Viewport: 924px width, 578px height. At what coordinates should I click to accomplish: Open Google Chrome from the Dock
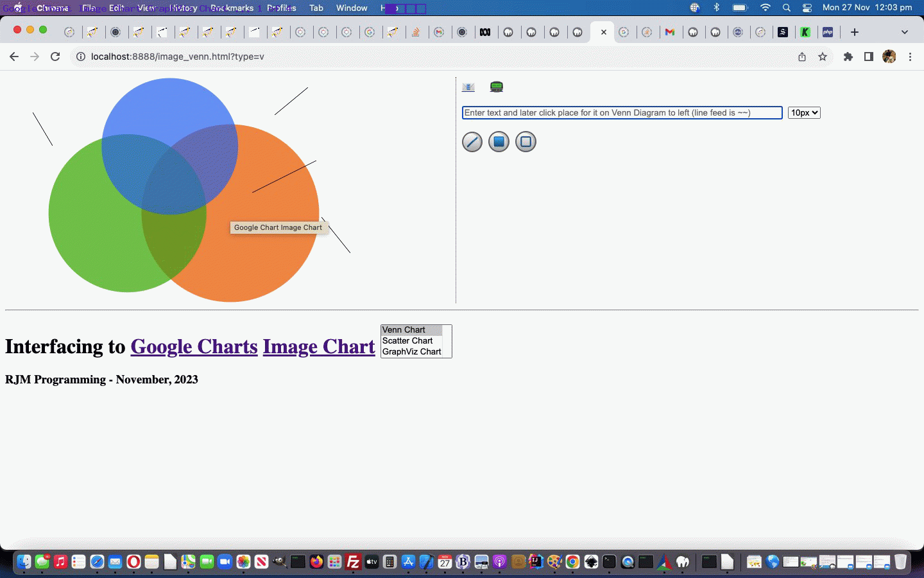coord(572,562)
